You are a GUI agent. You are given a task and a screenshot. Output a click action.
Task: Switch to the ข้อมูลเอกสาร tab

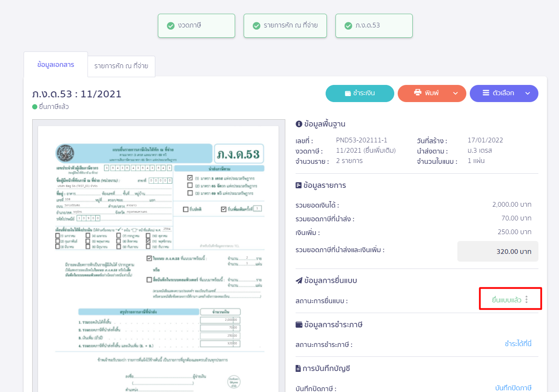[x=56, y=65]
